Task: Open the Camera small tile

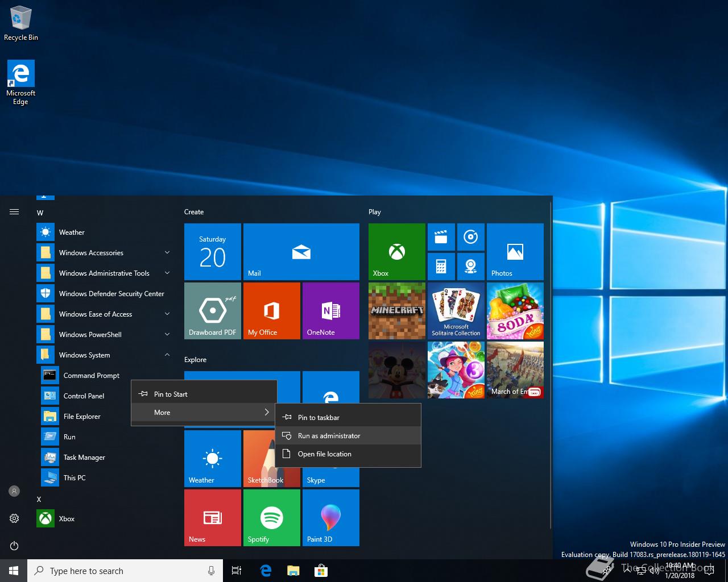Action: (470, 267)
